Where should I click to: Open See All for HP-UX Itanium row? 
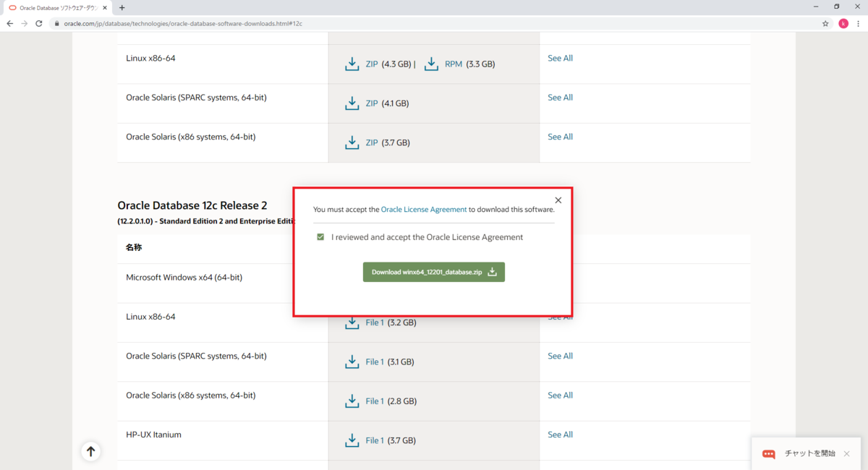click(x=560, y=435)
